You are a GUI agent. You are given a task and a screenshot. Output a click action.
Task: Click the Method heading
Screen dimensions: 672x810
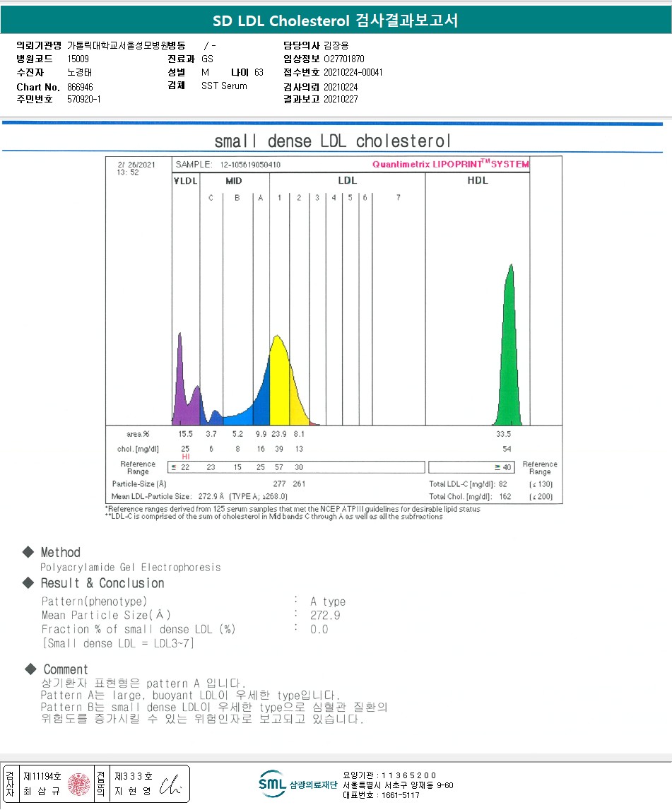pyautogui.click(x=61, y=552)
